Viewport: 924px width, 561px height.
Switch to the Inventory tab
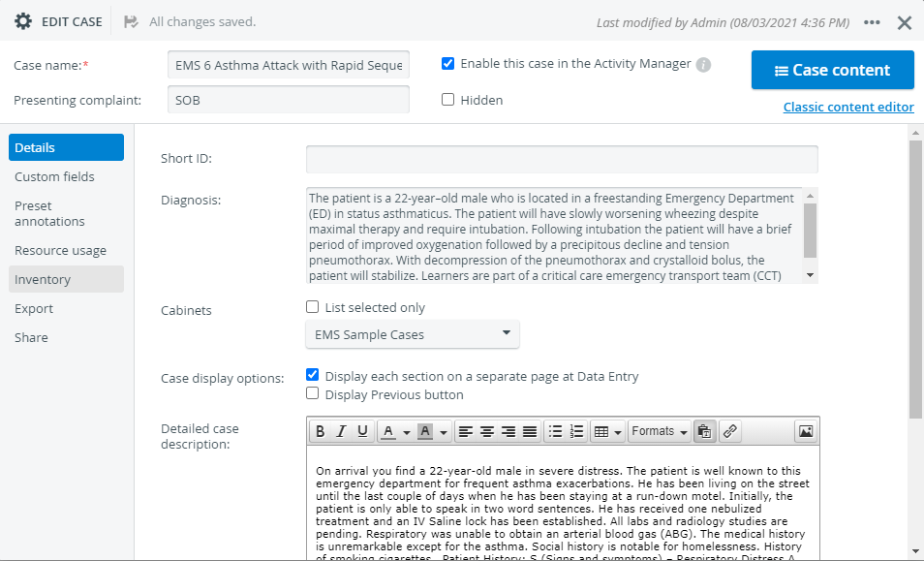66,279
